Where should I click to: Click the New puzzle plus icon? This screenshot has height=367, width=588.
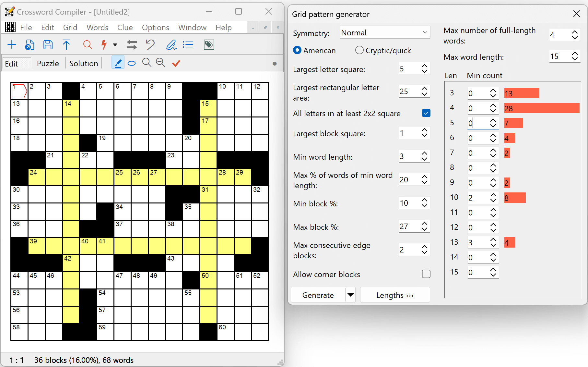[x=12, y=45]
